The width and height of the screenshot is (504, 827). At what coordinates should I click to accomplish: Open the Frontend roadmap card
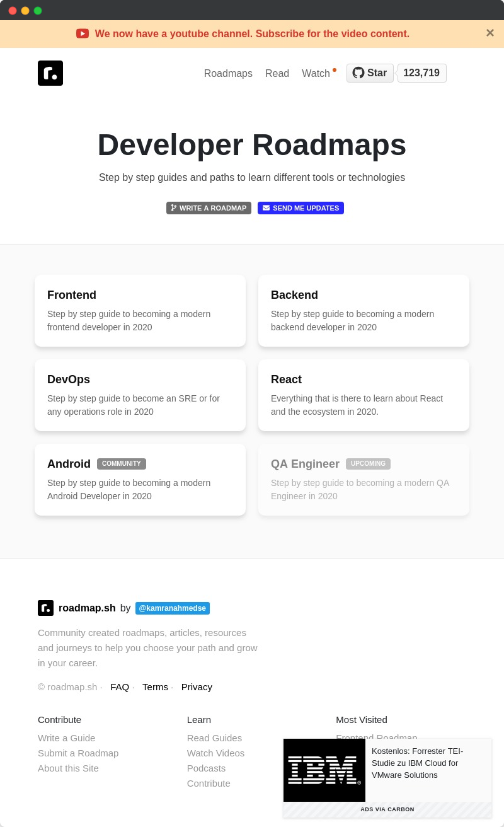(x=140, y=310)
